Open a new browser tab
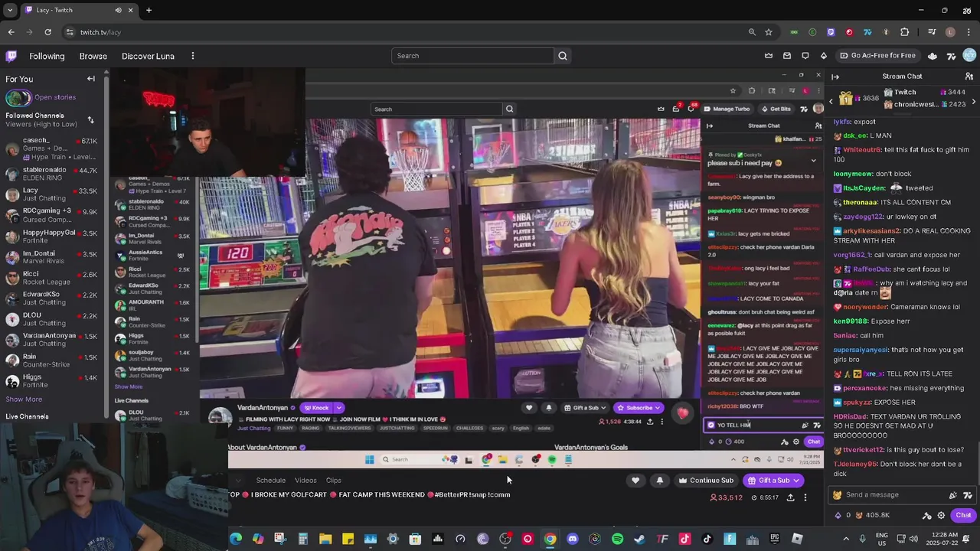The image size is (980, 551). coord(149,10)
